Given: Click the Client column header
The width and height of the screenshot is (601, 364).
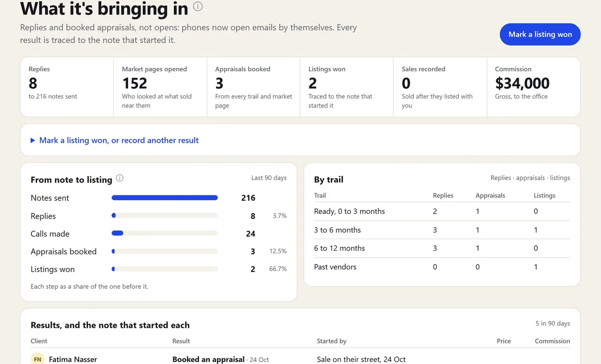Looking at the screenshot, I should [39, 341].
